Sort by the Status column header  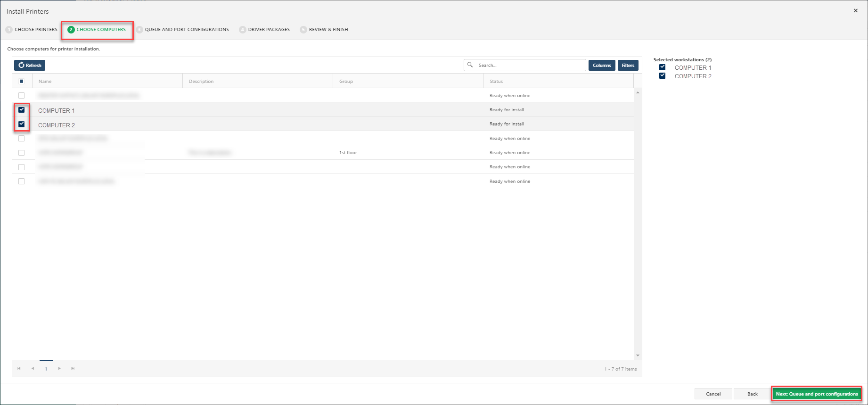point(496,82)
